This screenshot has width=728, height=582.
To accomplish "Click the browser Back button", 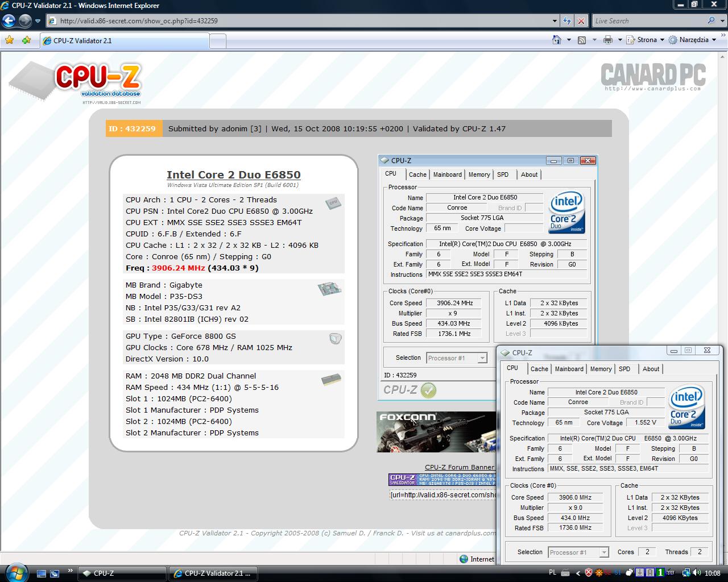I will 9,21.
